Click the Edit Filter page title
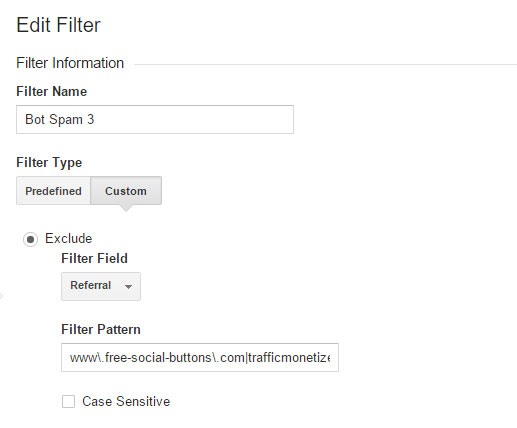 [x=58, y=25]
